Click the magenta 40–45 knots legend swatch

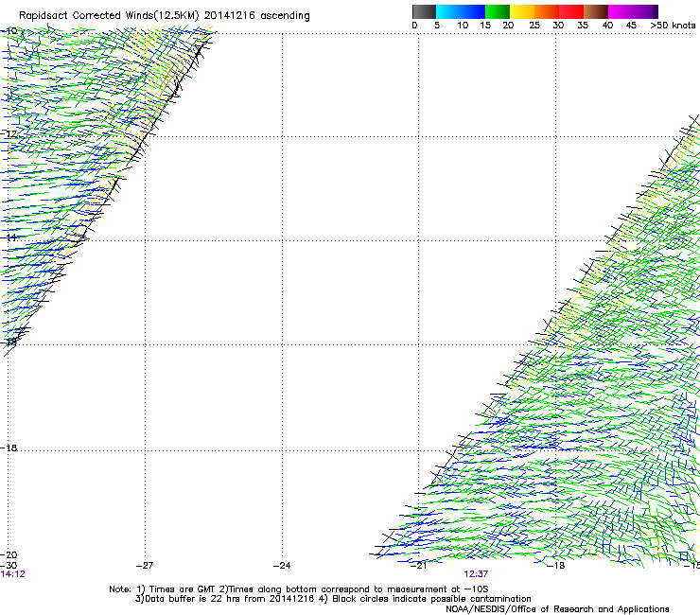(621, 11)
